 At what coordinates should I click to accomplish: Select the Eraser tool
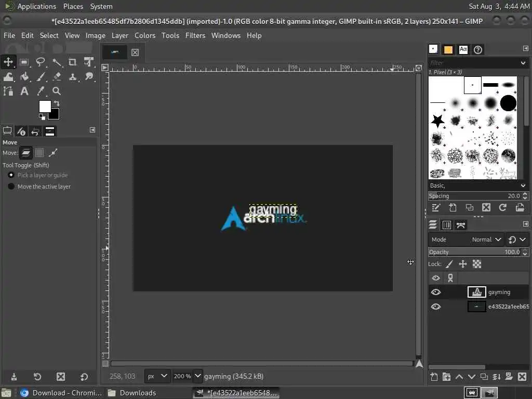[x=57, y=77]
